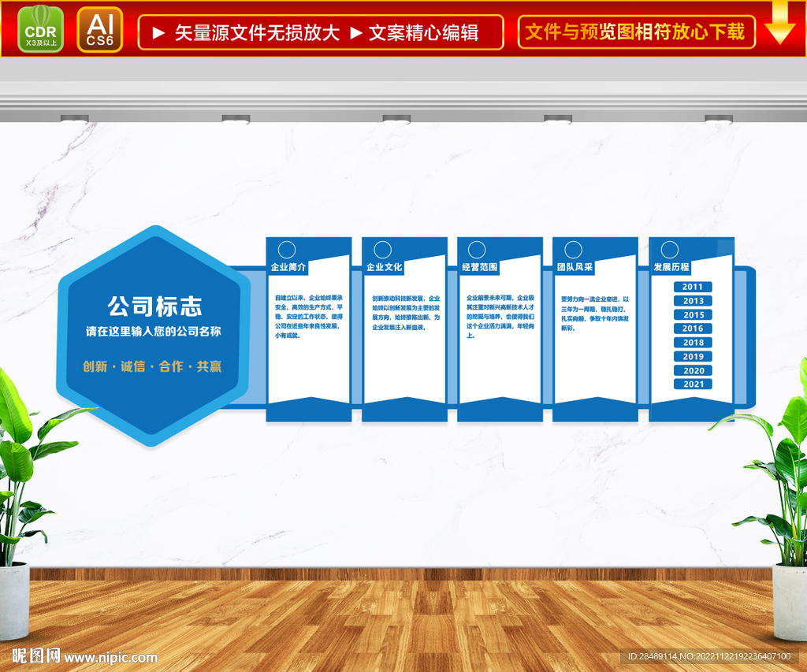Screen dimensions: 807x672
Task: Select the 2019 year badge
Action: (693, 357)
